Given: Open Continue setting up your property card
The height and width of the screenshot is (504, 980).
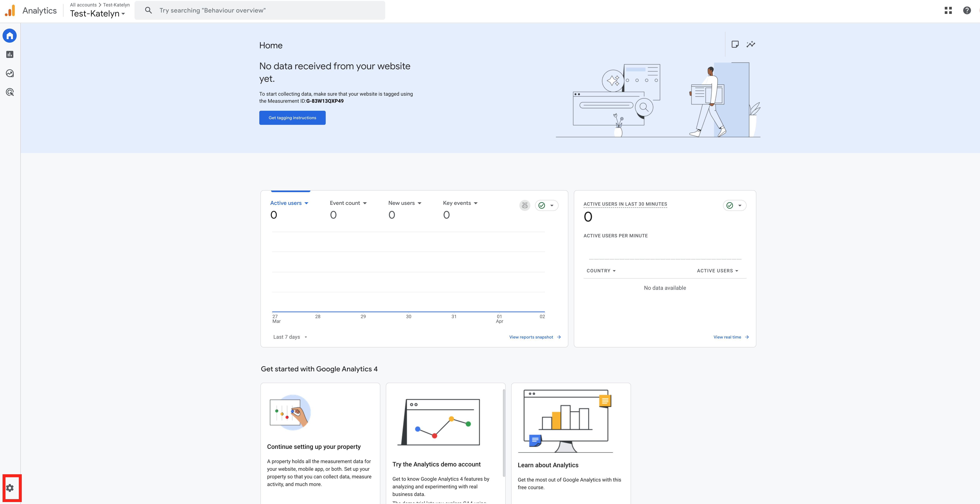Looking at the screenshot, I should pyautogui.click(x=320, y=443).
